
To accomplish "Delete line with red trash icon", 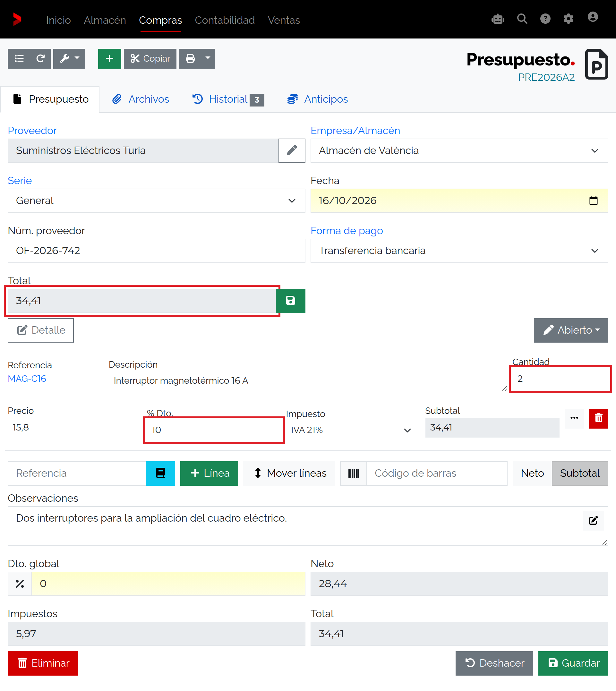I will [x=598, y=419].
